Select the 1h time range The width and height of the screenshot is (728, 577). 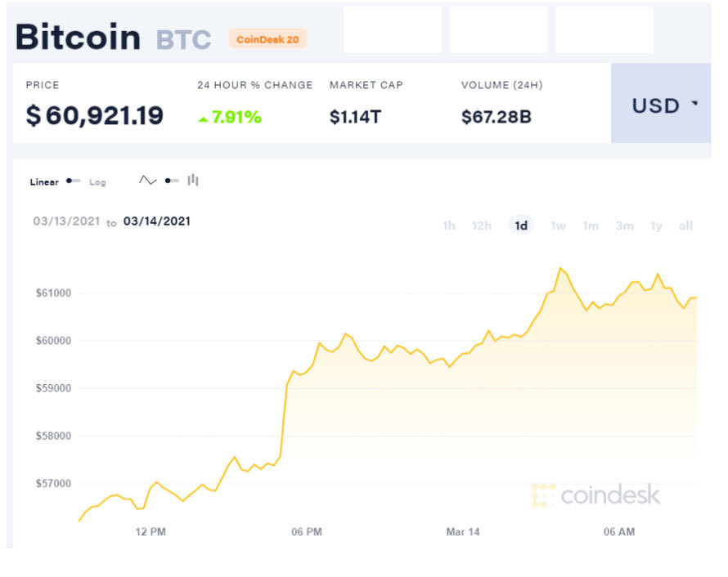[449, 226]
